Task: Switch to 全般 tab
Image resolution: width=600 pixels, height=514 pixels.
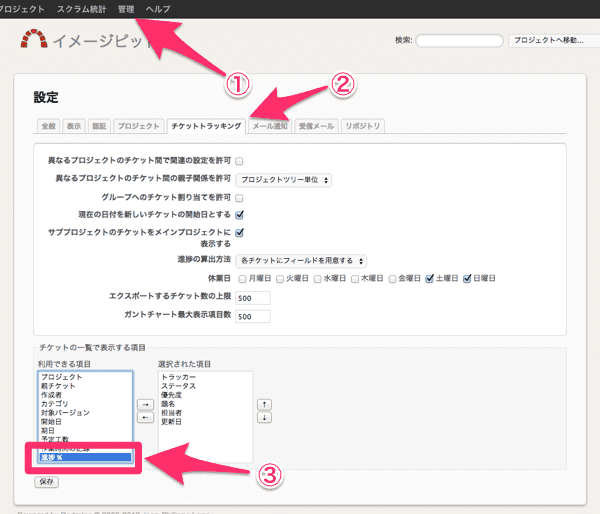Action: click(49, 126)
